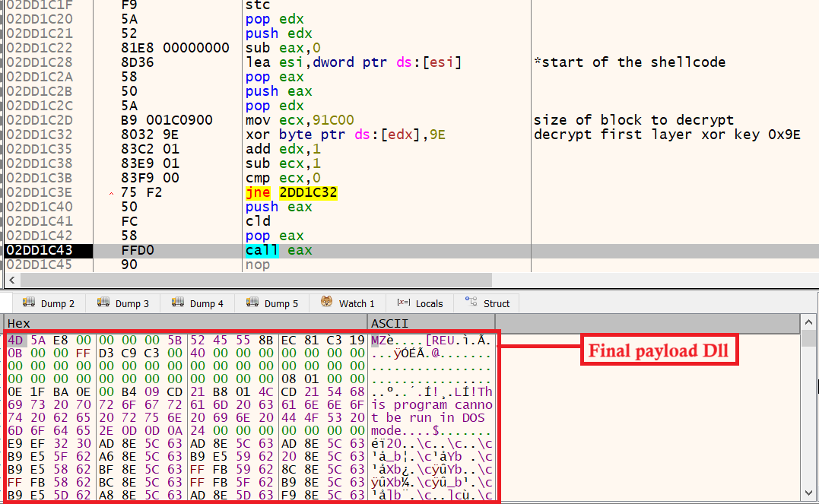
Task: Click the dump pane scrollbar up arrow
Action: 810,324
